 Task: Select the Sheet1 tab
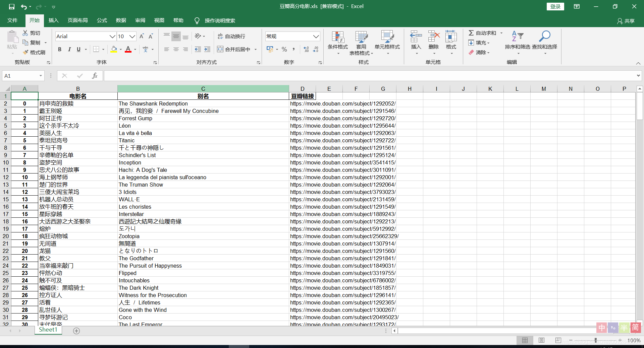point(48,330)
